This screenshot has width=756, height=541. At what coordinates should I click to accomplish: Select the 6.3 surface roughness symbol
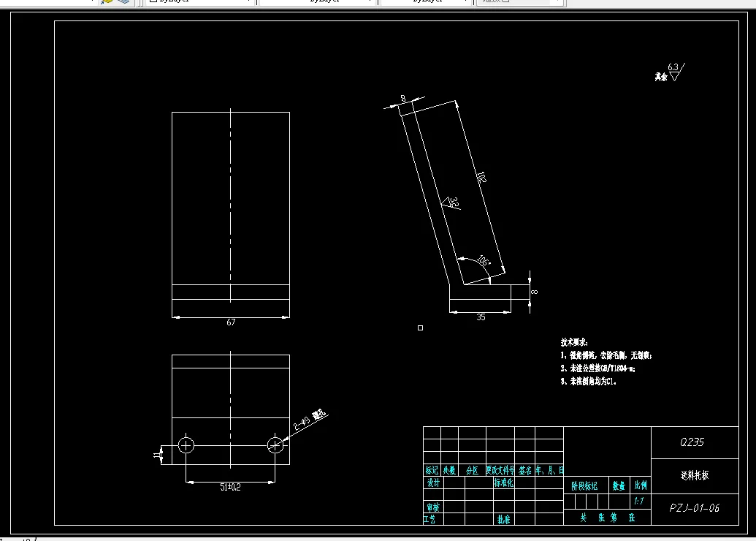click(x=676, y=72)
